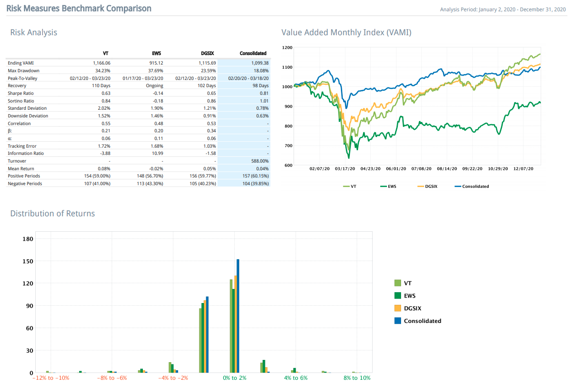Screen dimensions: 571x392
Task: Click tallest blue bar in Distribution chart
Action: point(238,316)
